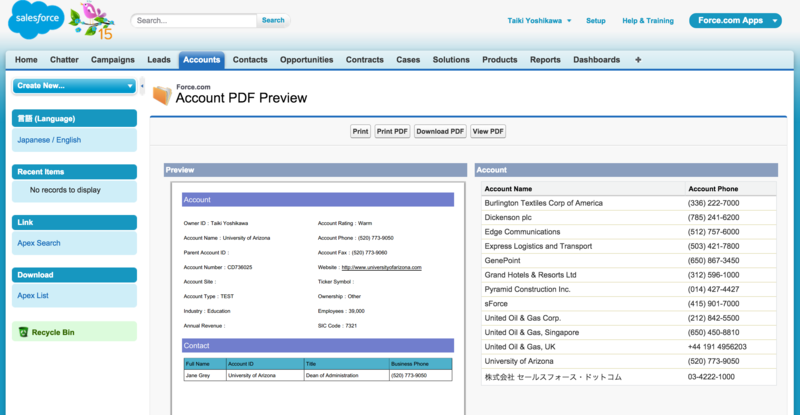The width and height of the screenshot is (800, 415).
Task: Open the Products tab
Action: click(x=499, y=60)
